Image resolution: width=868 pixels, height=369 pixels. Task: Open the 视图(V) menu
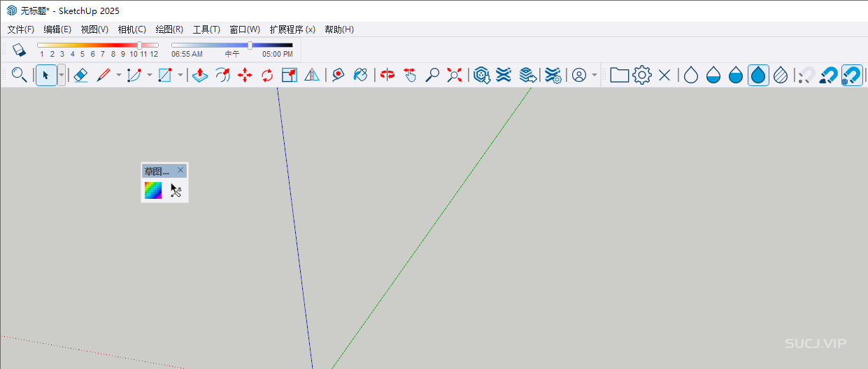94,29
